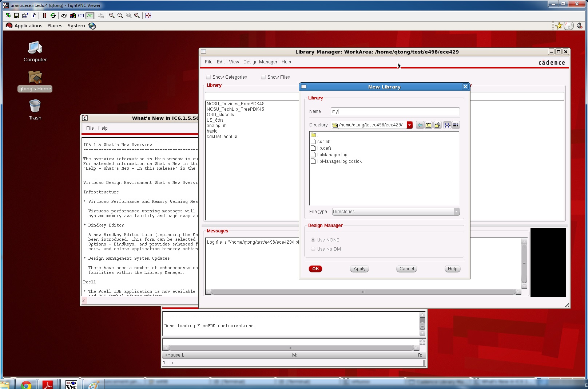Click the Zoom Out magnifier icon
This screenshot has width=588, height=389.
(120, 16)
